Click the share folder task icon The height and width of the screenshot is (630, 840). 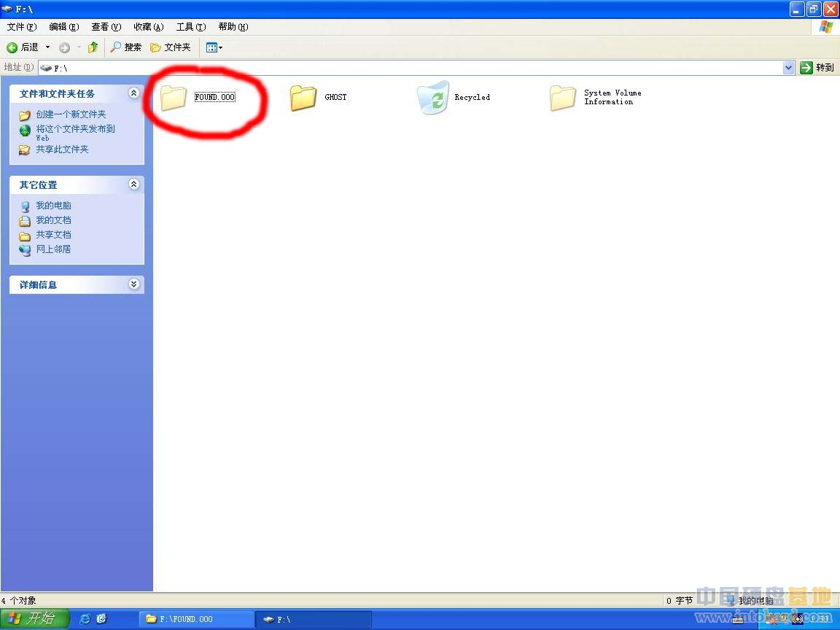point(25,149)
